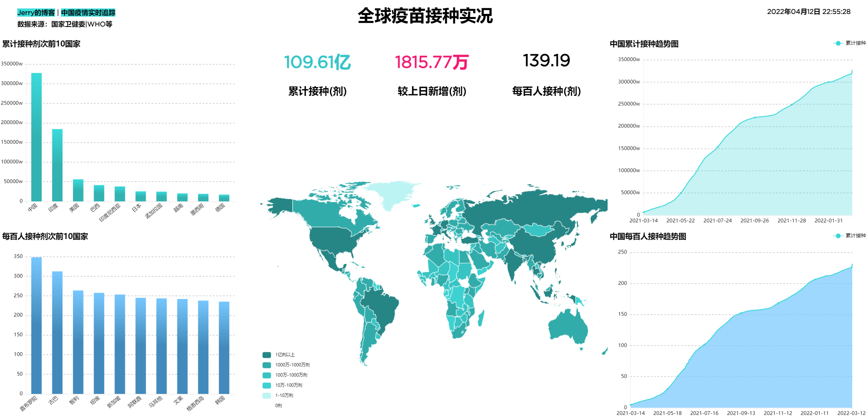Open the 中国疫情实时追踪 link
The height and width of the screenshot is (419, 868).
pyautogui.click(x=88, y=13)
